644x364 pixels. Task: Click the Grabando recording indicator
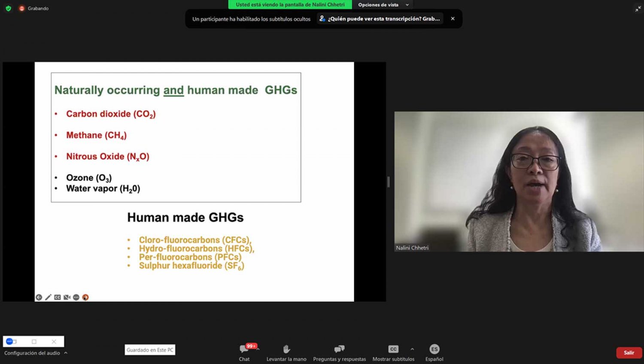[x=33, y=8]
